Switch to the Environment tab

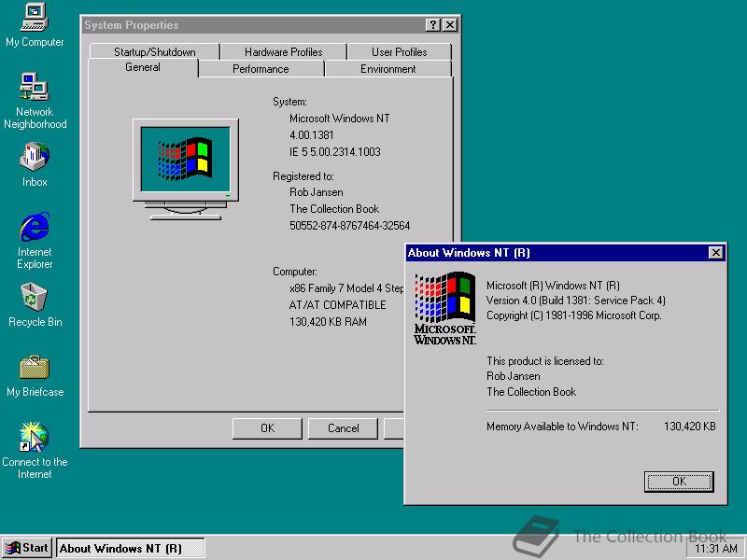388,69
